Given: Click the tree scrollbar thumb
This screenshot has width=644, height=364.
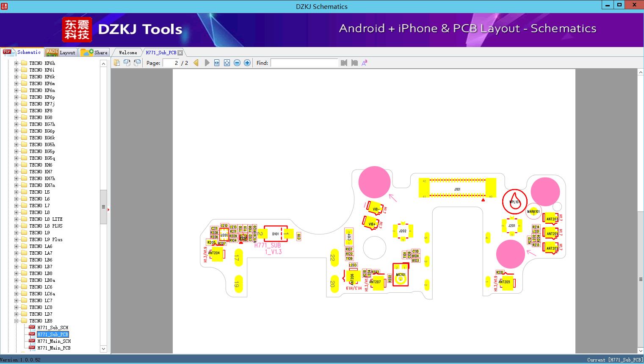Looking at the screenshot, I should point(103,207).
